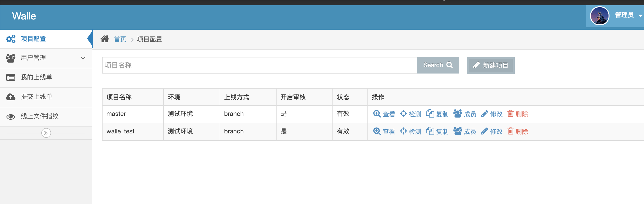Image resolution: width=644 pixels, height=204 pixels.
Task: Click the home icon in breadcrumb
Action: pos(104,39)
